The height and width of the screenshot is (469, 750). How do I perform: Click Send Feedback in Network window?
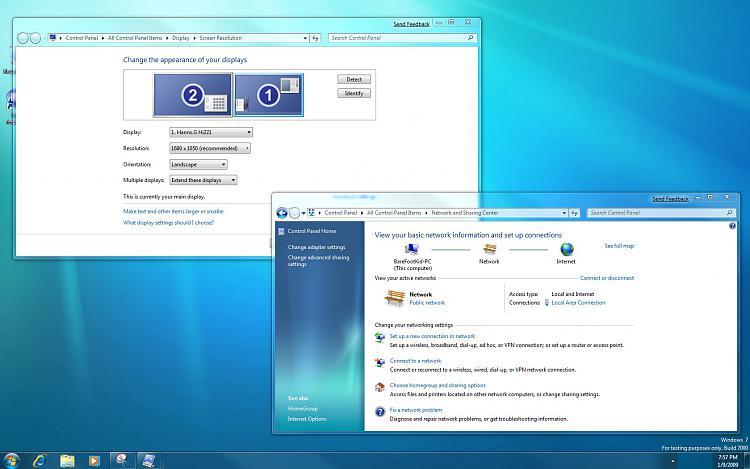pos(671,199)
